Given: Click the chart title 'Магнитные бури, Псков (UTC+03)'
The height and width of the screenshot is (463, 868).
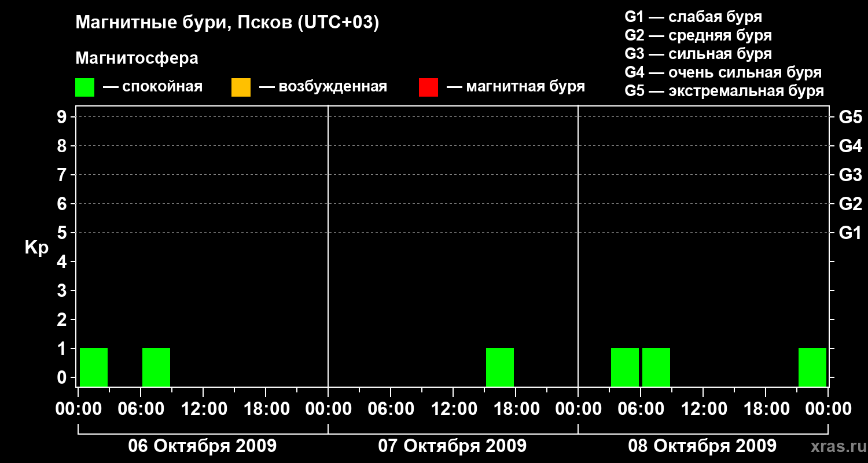Looking at the screenshot, I should [227, 23].
